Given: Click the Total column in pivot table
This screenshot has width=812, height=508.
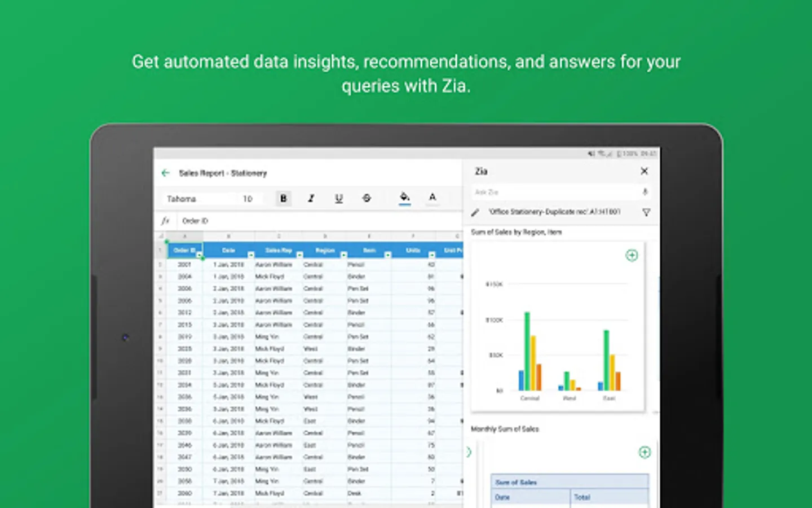Looking at the screenshot, I should coord(610,497).
